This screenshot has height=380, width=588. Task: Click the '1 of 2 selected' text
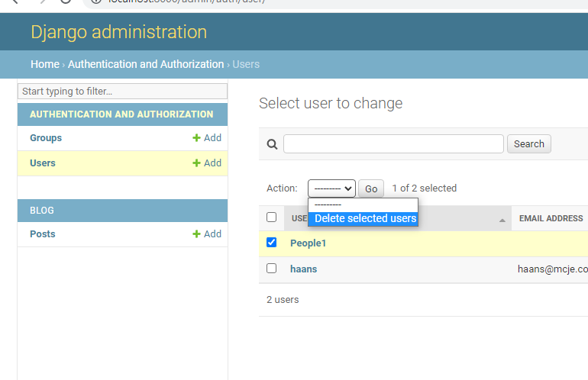[424, 188]
